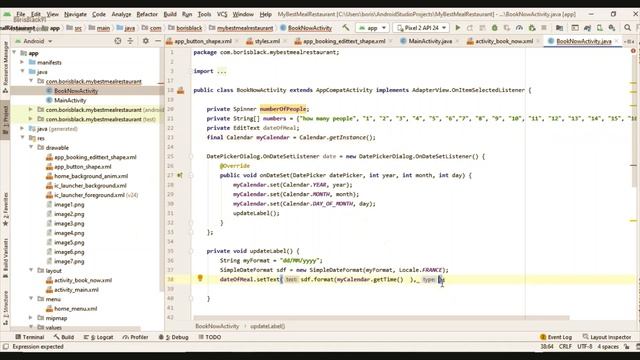Expand the mipmap folder

click(31, 318)
